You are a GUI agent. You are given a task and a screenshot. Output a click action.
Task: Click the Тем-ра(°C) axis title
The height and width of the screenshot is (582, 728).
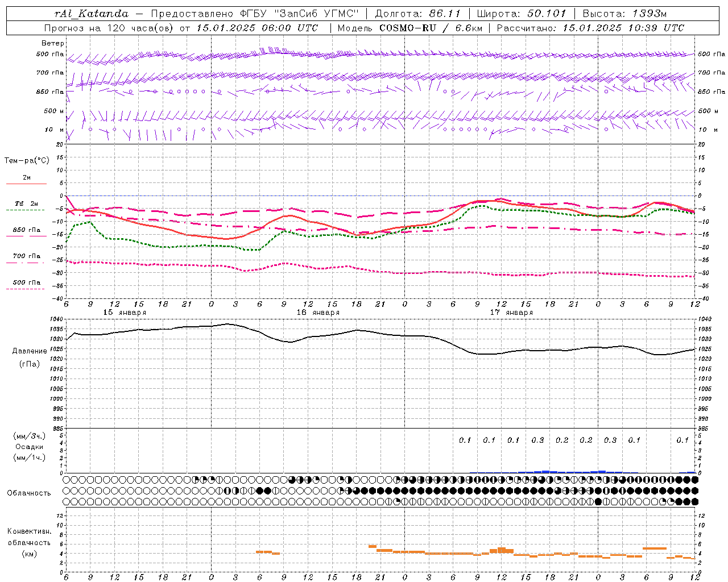[x=27, y=161]
